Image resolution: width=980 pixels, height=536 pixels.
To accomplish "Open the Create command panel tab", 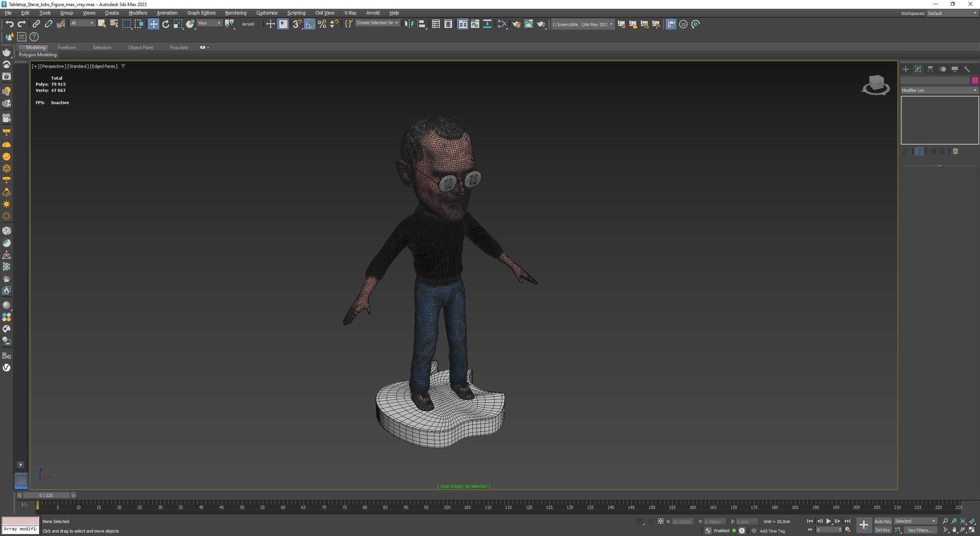I will (906, 69).
